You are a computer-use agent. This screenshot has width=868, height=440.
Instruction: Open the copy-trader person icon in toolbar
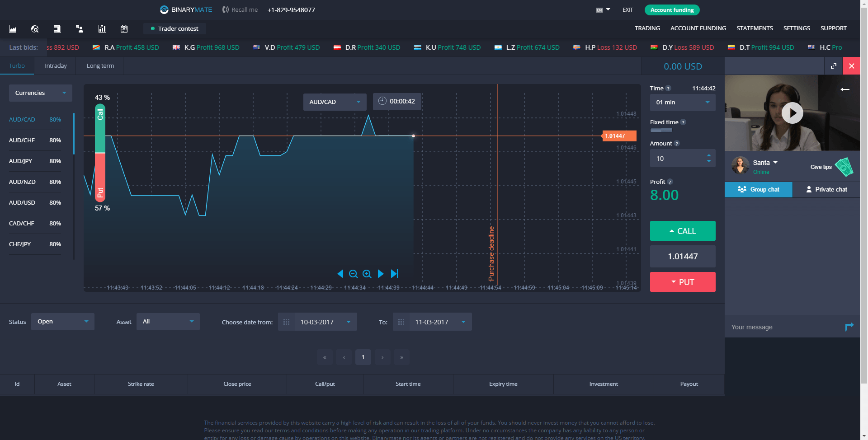[80, 29]
